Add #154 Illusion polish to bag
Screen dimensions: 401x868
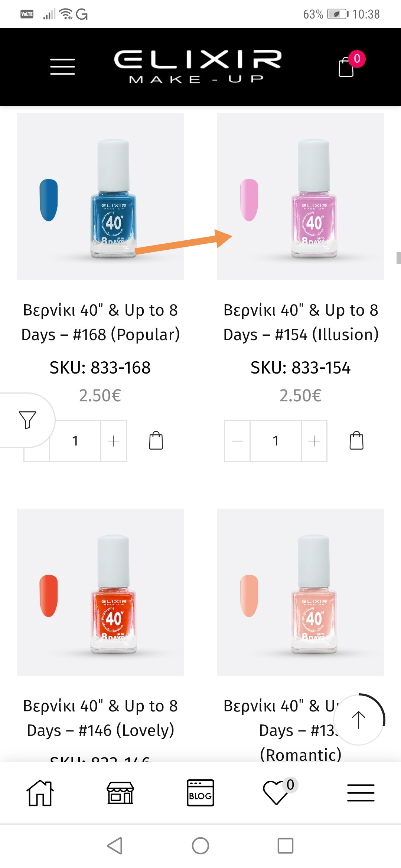356,441
